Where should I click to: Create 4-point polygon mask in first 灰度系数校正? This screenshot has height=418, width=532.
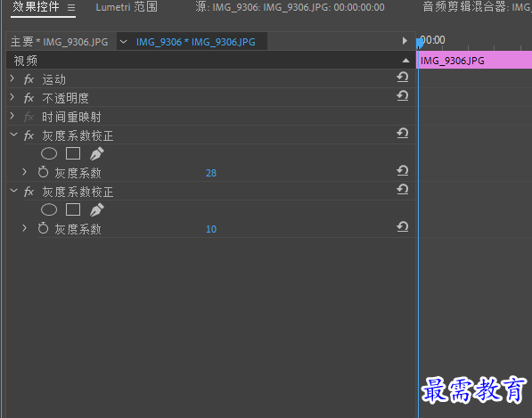point(73,153)
